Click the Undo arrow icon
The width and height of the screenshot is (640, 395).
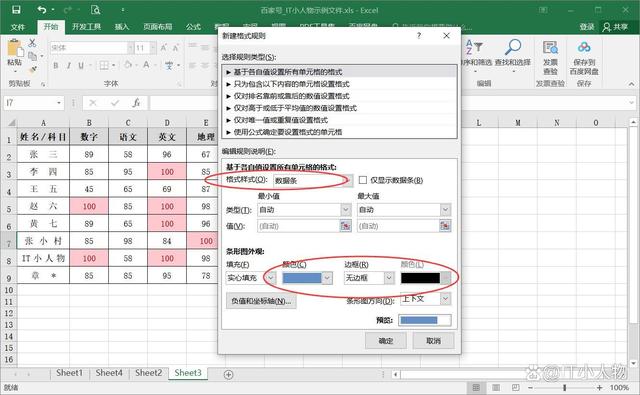pyautogui.click(x=42, y=9)
